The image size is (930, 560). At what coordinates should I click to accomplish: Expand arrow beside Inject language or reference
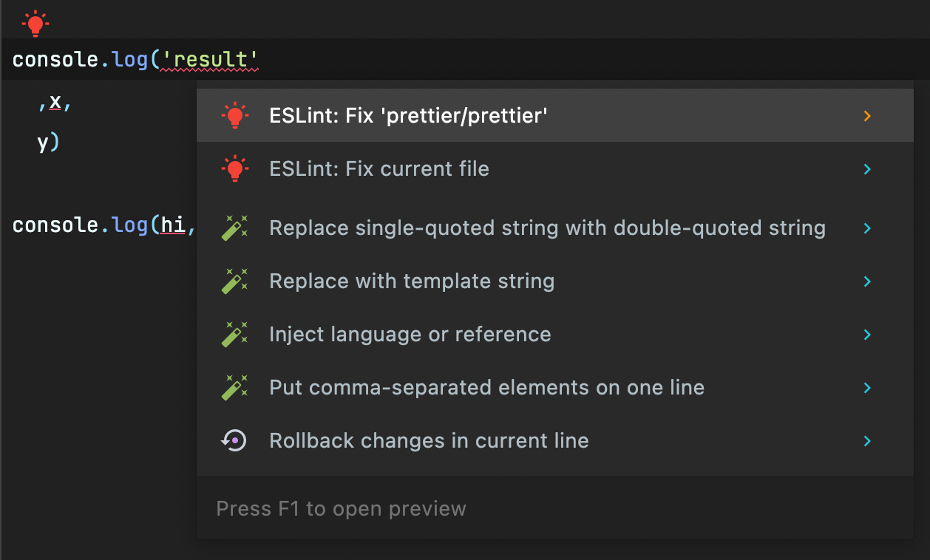click(x=867, y=335)
